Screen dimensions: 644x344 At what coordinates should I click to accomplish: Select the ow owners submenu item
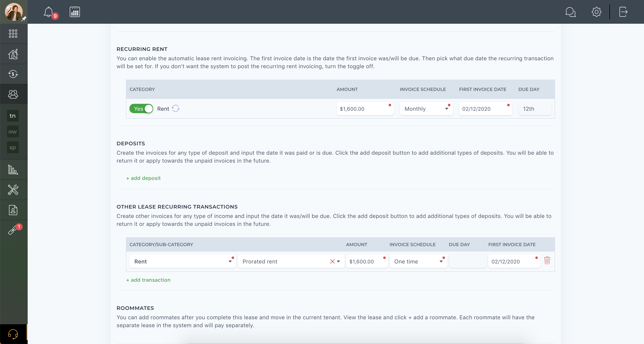tap(13, 132)
